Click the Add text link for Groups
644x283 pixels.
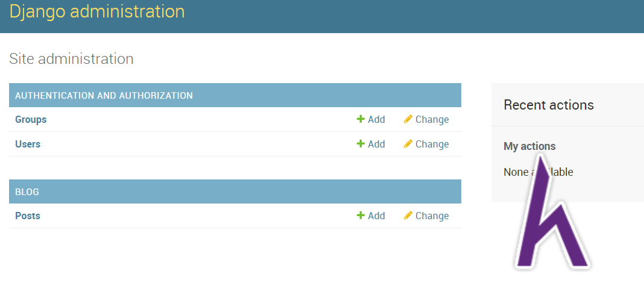point(376,120)
